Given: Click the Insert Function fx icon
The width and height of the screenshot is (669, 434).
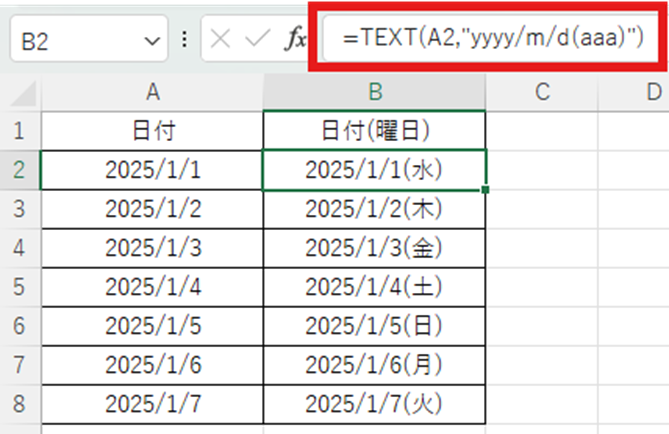Looking at the screenshot, I should [x=296, y=41].
